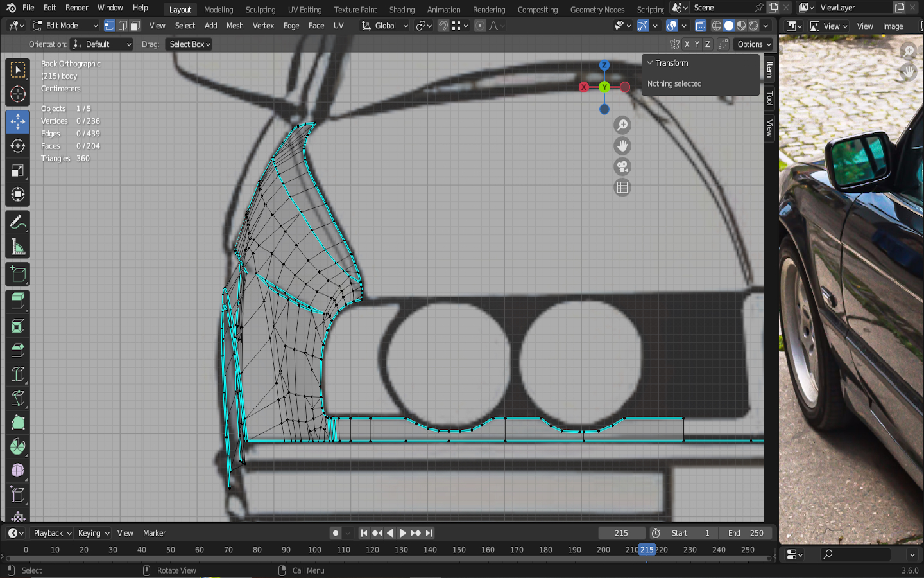Activate the Rotate tool
Screen dimensions: 924x578
click(17, 146)
